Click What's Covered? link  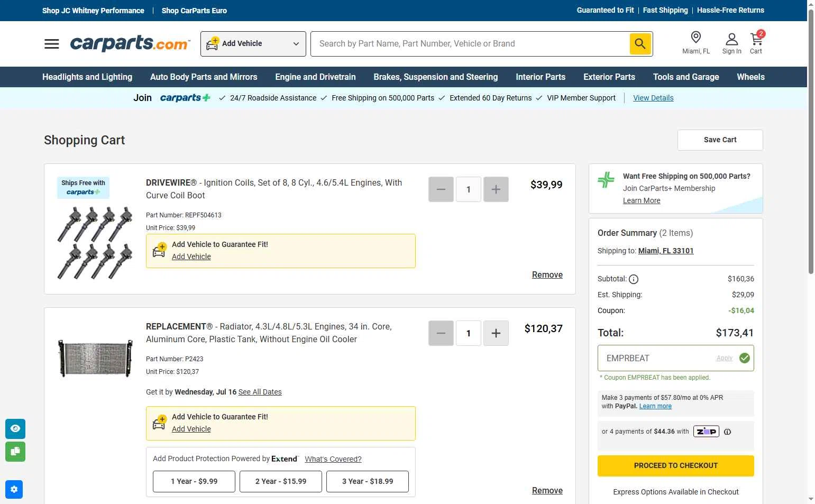click(x=333, y=459)
